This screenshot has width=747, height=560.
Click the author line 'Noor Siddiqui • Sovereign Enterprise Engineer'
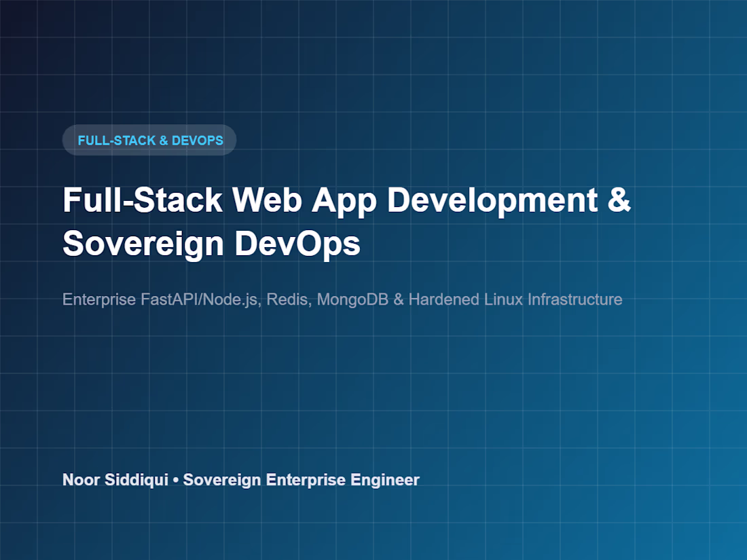point(241,479)
